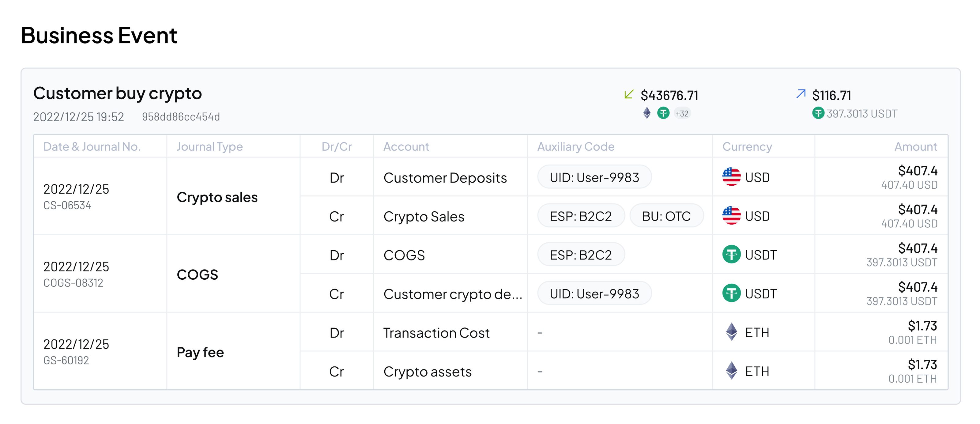Click the Customer buy crypto event title
The image size is (980, 424).
[x=118, y=93]
